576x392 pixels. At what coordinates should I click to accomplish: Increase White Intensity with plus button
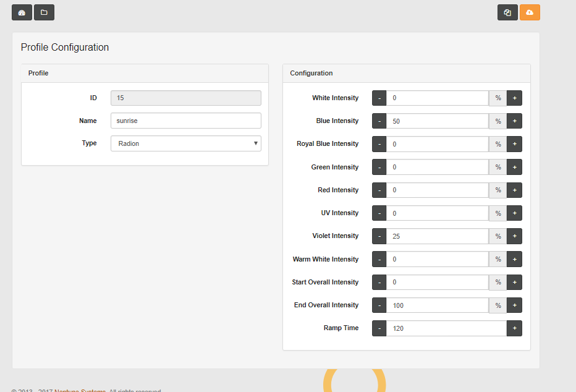(514, 98)
